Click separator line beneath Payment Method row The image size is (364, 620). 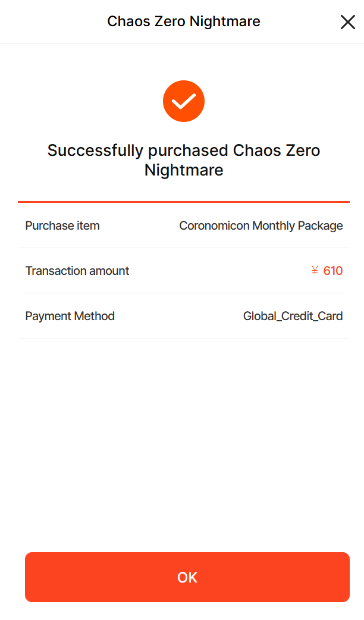(x=183, y=338)
